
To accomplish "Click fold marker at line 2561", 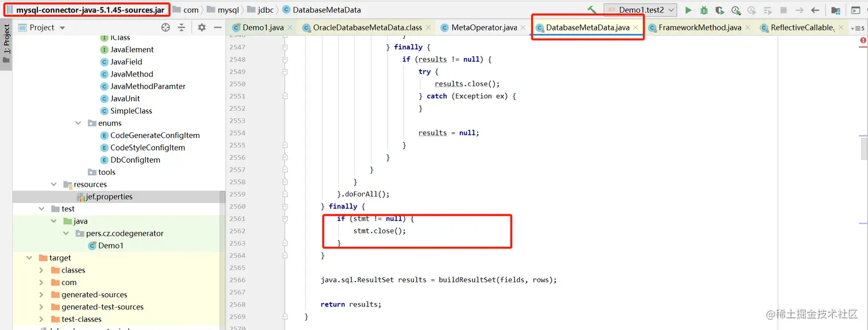I will pos(285,218).
